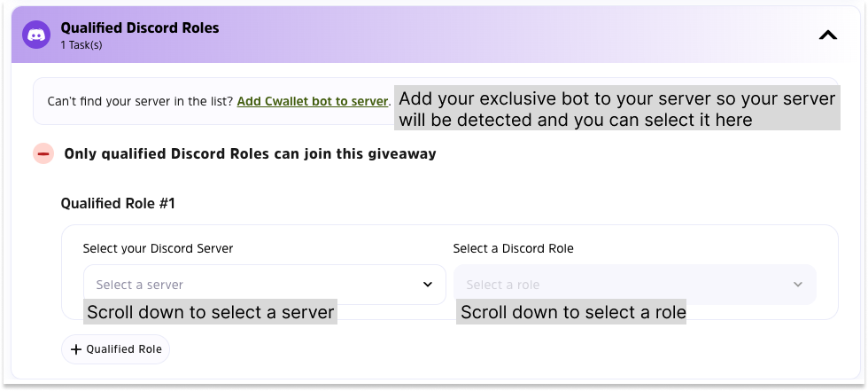The width and height of the screenshot is (868, 391).
Task: Click the Scroll down to select a role note
Action: point(572,312)
